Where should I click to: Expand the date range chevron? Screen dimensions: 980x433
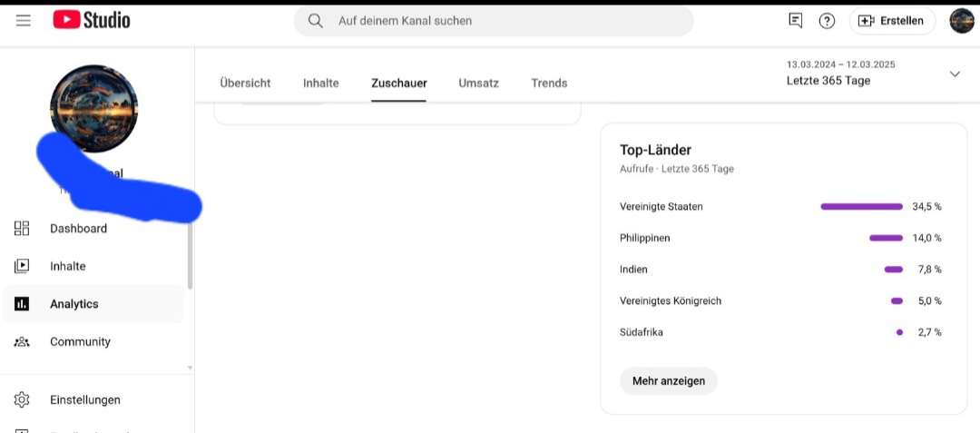[x=955, y=74]
